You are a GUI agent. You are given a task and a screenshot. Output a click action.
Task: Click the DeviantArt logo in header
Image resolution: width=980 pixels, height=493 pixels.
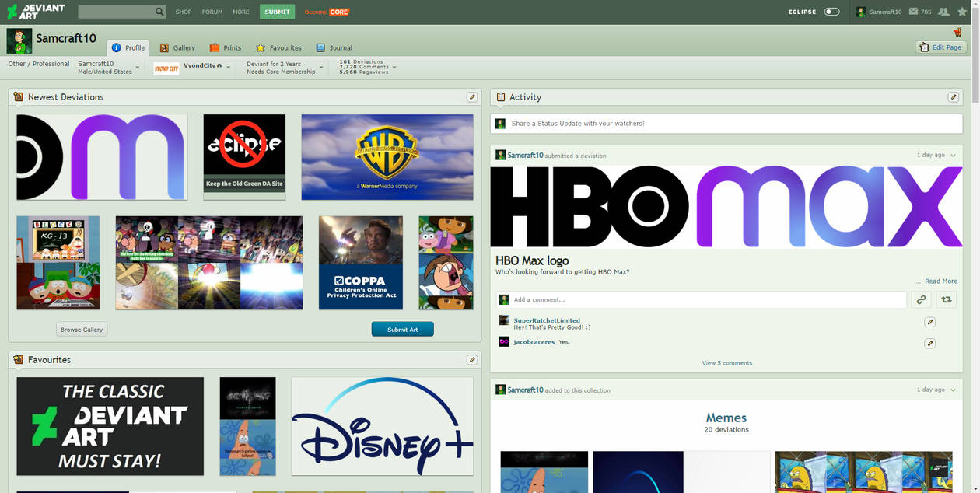36,12
